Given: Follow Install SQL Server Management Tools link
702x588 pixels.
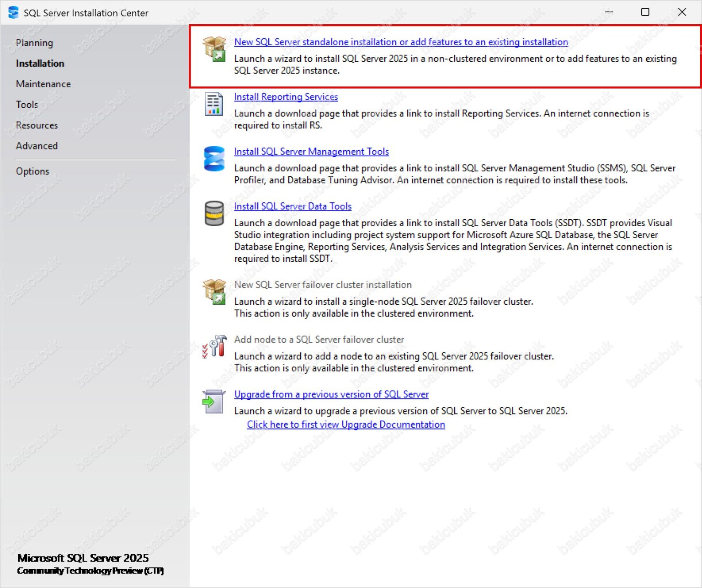Looking at the screenshot, I should [311, 151].
